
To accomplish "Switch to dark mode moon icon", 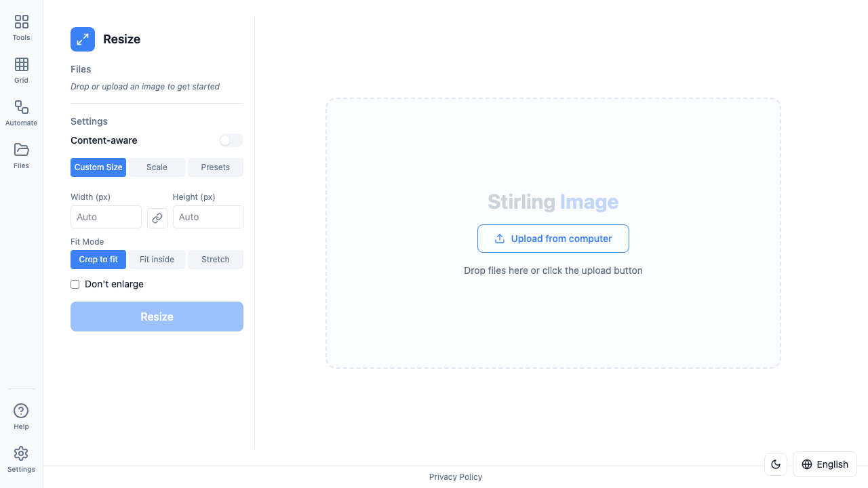I will coord(776,464).
